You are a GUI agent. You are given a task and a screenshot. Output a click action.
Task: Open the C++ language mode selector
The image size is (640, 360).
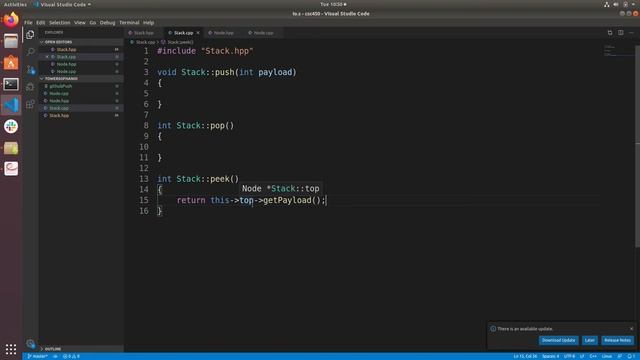pos(593,356)
